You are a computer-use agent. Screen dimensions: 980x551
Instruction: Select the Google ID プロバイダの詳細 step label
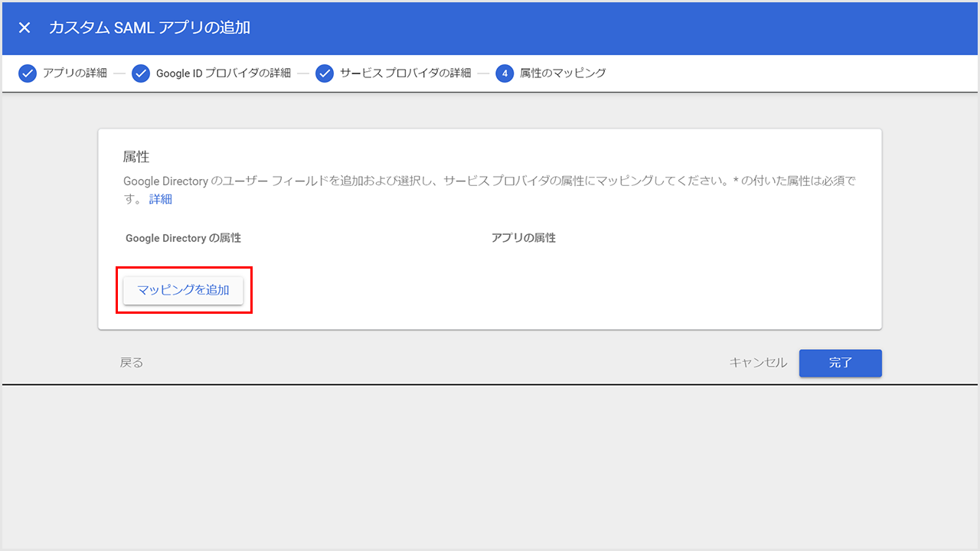(223, 73)
